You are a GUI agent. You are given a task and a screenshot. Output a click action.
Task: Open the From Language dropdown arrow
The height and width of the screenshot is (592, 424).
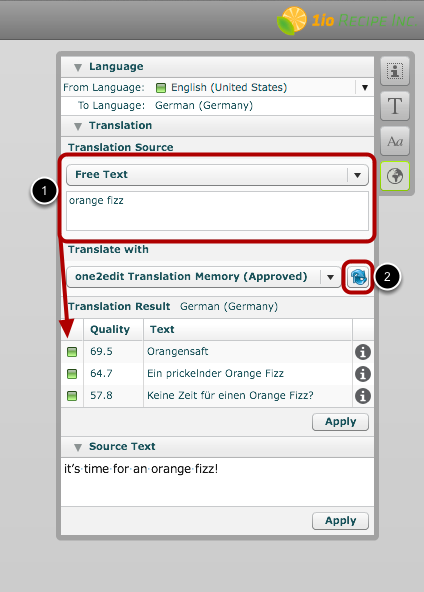pos(365,88)
